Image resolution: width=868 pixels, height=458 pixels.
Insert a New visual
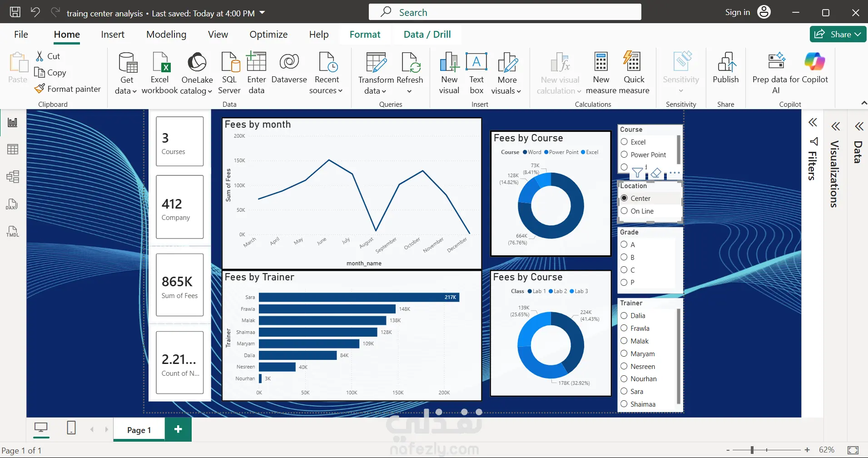[449, 73]
